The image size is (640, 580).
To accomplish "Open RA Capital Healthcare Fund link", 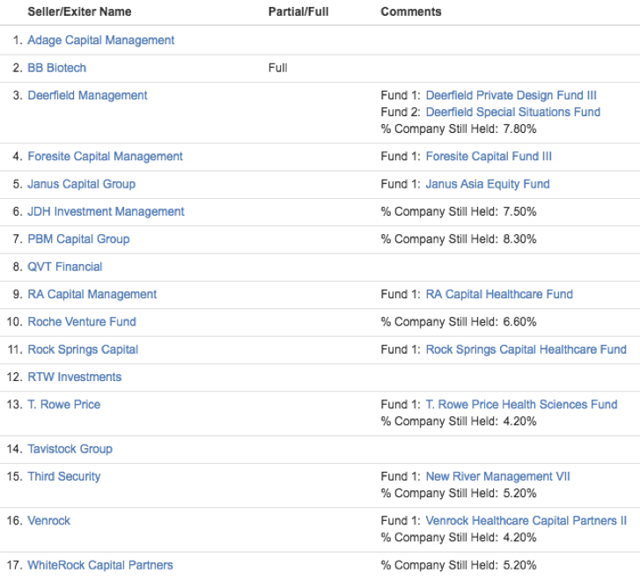I will [x=499, y=294].
